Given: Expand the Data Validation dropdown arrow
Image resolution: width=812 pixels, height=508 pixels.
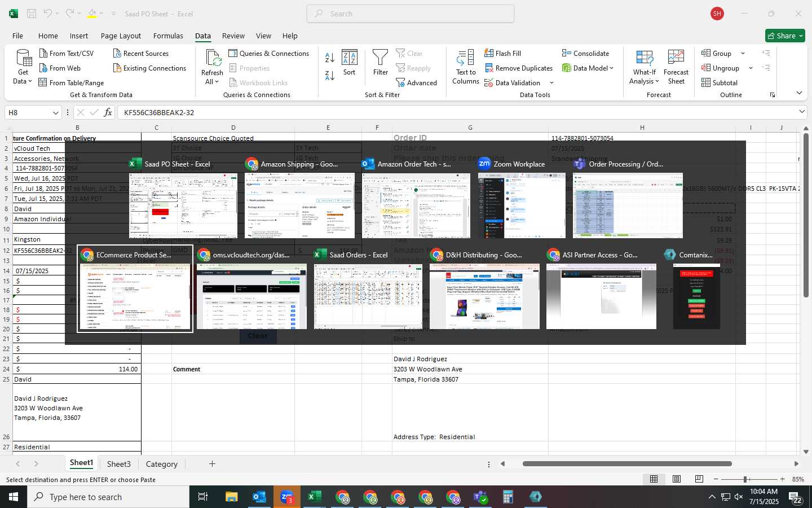Looking at the screenshot, I should click(551, 83).
